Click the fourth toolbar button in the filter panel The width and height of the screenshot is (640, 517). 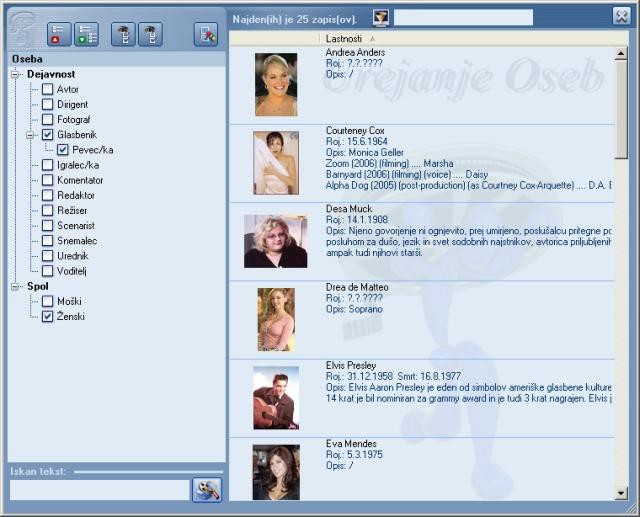(150, 34)
